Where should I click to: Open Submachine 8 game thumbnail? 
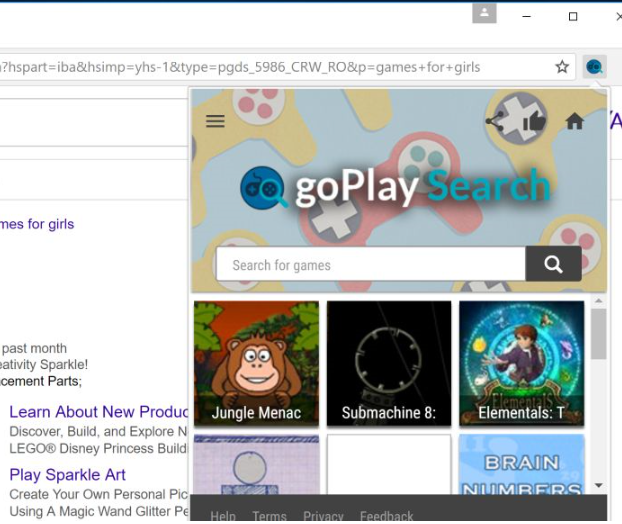click(389, 364)
